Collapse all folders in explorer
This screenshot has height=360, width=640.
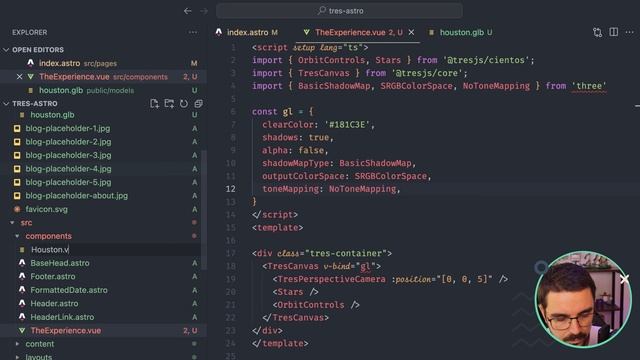198,104
